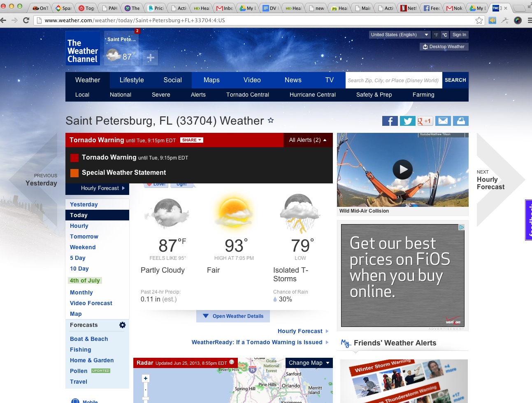Expand the Change Map dropdown
The width and height of the screenshot is (532, 403).
(309, 363)
